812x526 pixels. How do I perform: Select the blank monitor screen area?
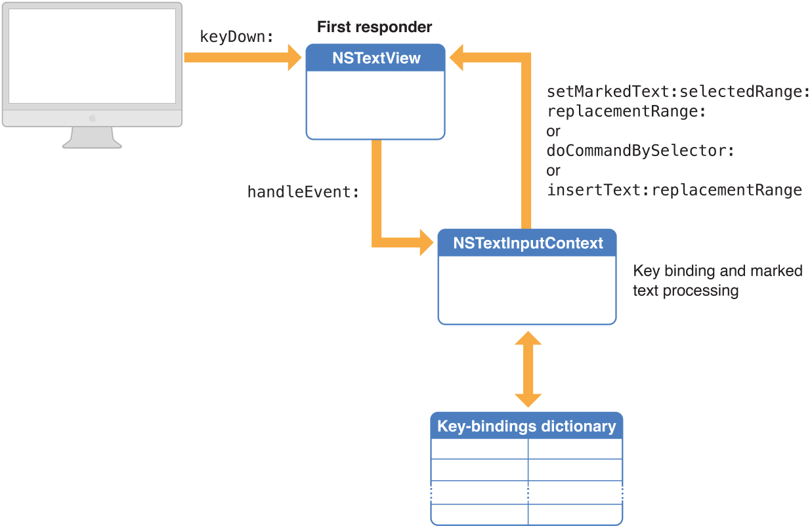[92, 56]
